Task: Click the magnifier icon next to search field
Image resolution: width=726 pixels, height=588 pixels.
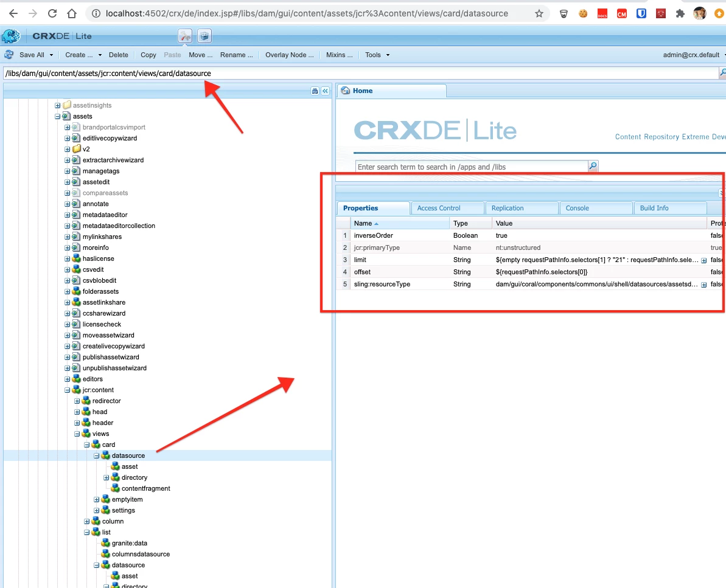Action: tap(593, 166)
